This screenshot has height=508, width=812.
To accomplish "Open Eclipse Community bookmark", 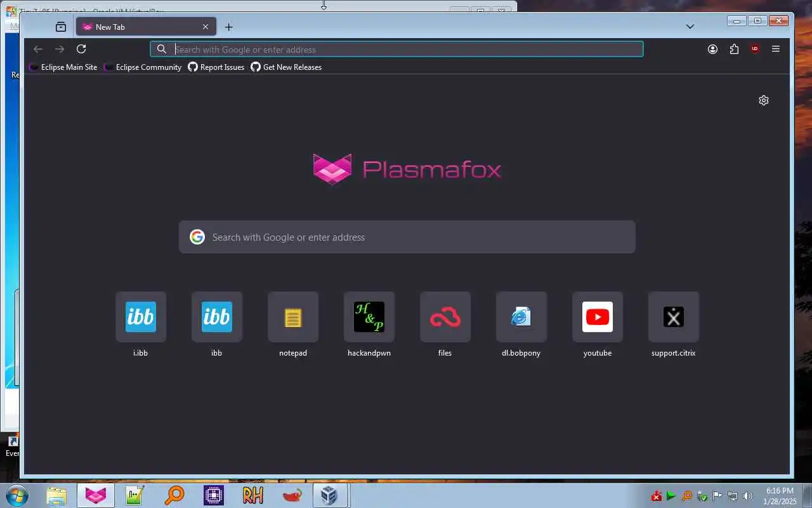I will click(x=143, y=67).
